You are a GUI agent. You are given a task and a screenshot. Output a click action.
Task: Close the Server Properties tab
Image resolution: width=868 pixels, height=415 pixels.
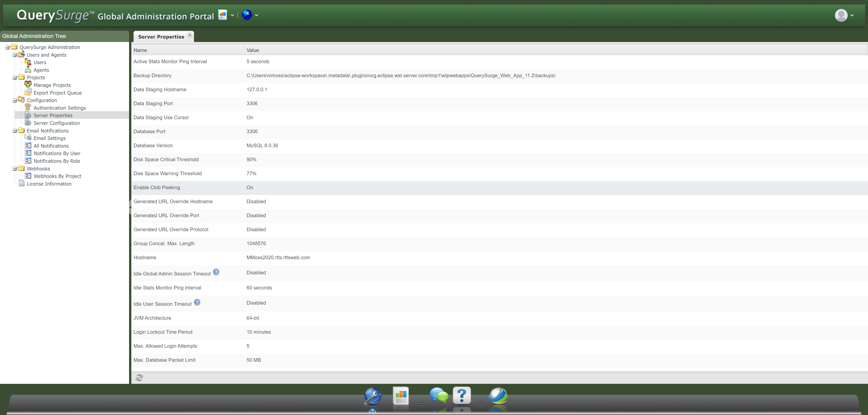(190, 35)
